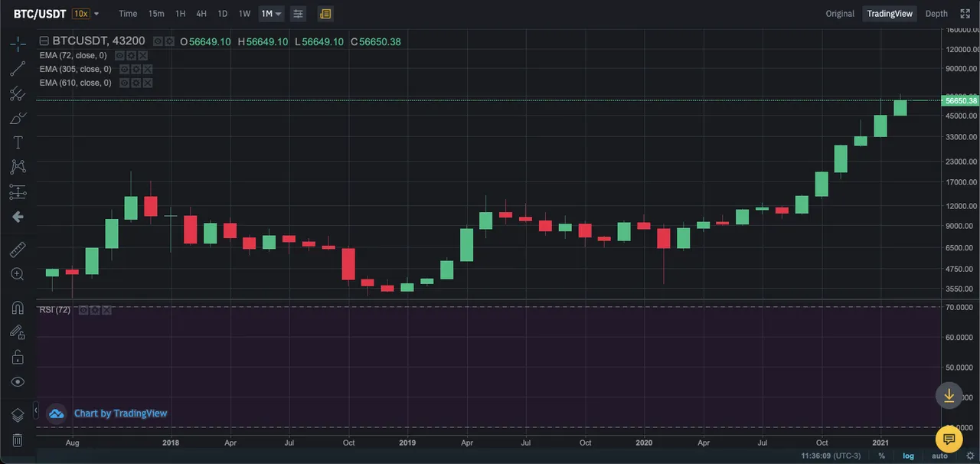Open timezone menu at 11:36:09 (UTC-3)
This screenshot has height=464, width=980.
(831, 456)
